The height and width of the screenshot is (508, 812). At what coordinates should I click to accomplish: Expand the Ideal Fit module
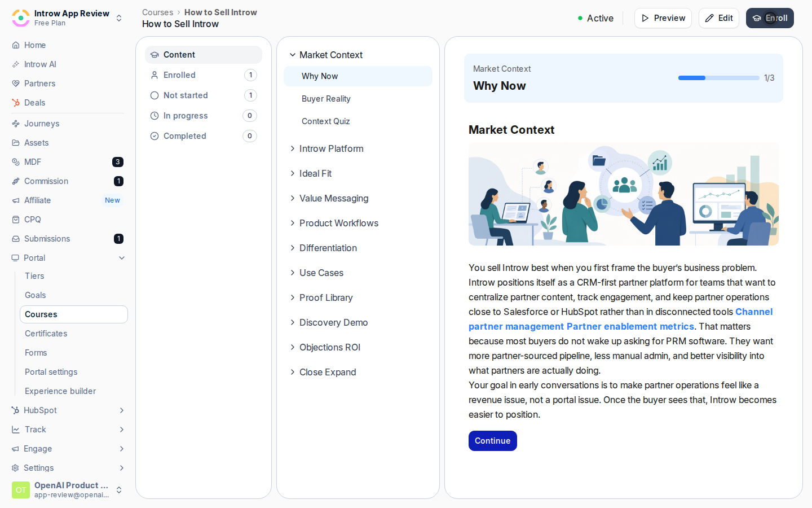point(293,173)
